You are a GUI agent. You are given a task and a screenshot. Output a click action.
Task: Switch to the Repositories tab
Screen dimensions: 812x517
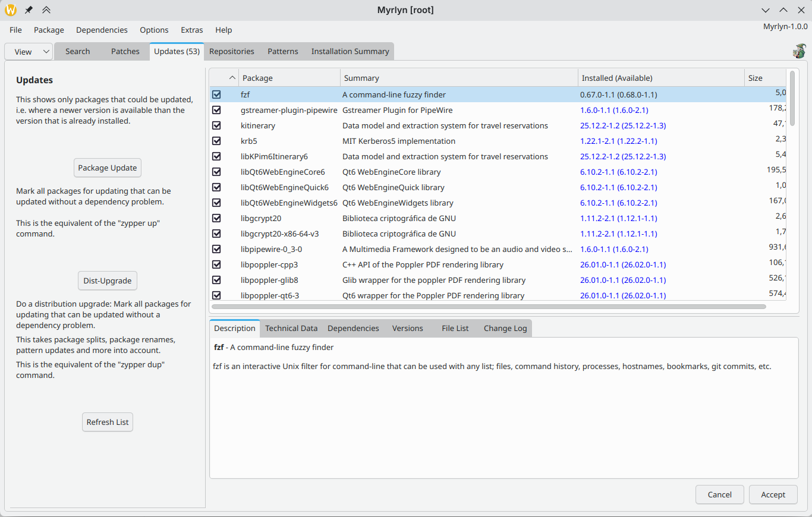click(x=231, y=52)
